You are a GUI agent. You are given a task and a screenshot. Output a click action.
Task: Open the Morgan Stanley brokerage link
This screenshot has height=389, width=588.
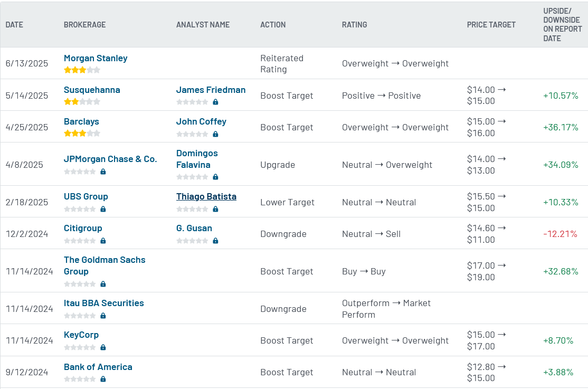coord(95,58)
